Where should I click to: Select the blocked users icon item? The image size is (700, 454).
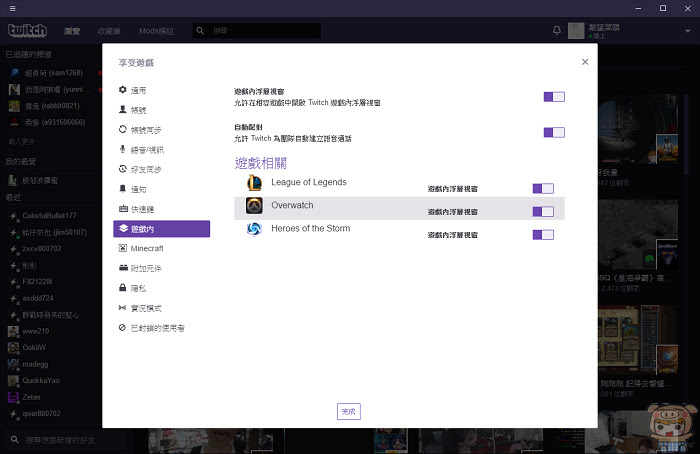point(162,328)
